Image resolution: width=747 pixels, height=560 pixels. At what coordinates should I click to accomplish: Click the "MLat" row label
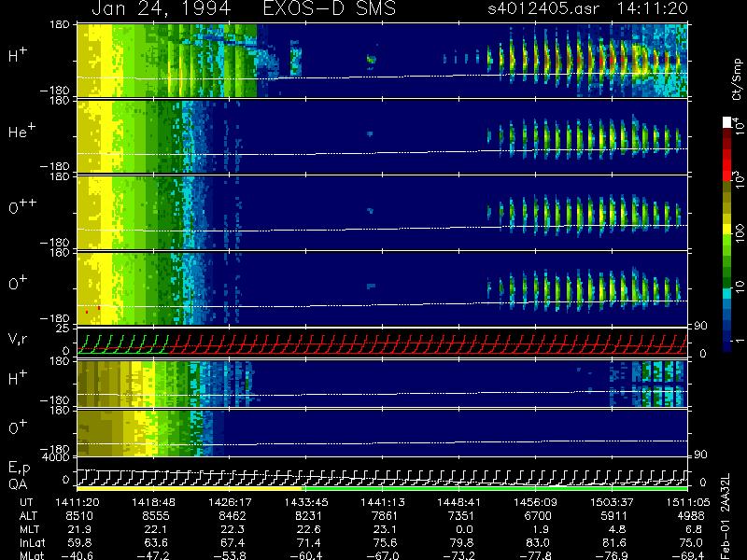point(32,555)
